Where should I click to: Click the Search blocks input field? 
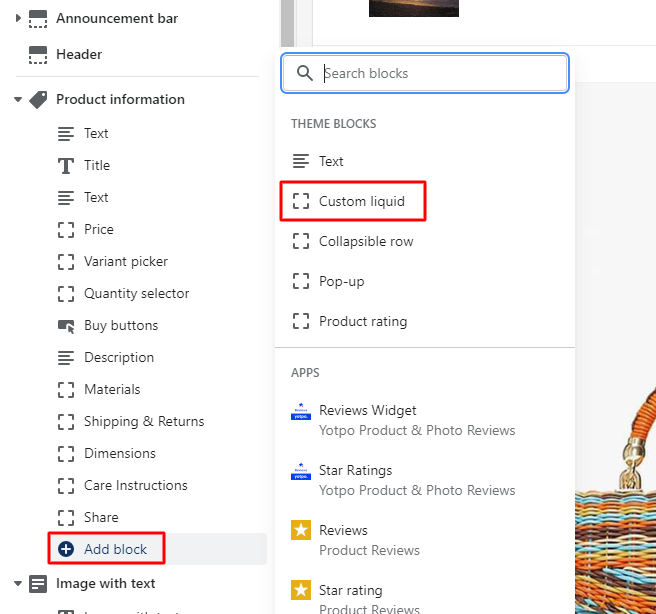point(440,73)
